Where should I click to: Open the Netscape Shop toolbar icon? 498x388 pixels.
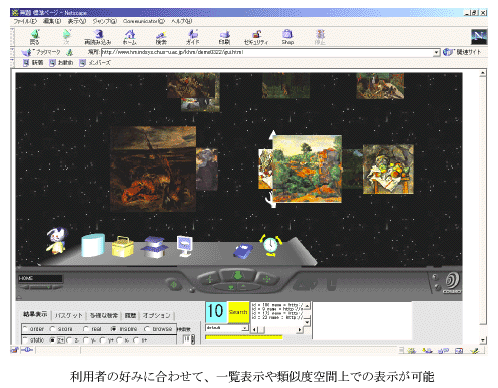point(287,37)
